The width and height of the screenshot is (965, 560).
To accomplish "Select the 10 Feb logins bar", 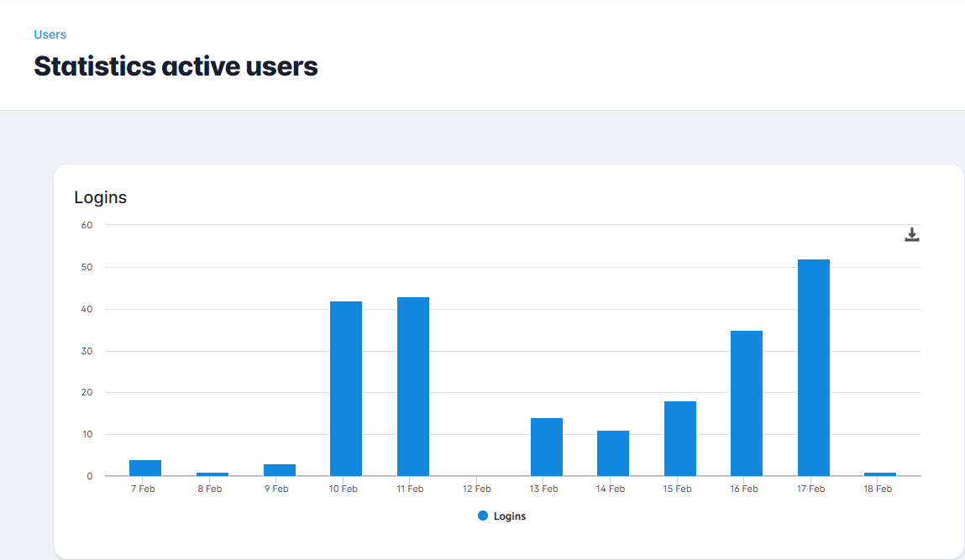I will 346,389.
